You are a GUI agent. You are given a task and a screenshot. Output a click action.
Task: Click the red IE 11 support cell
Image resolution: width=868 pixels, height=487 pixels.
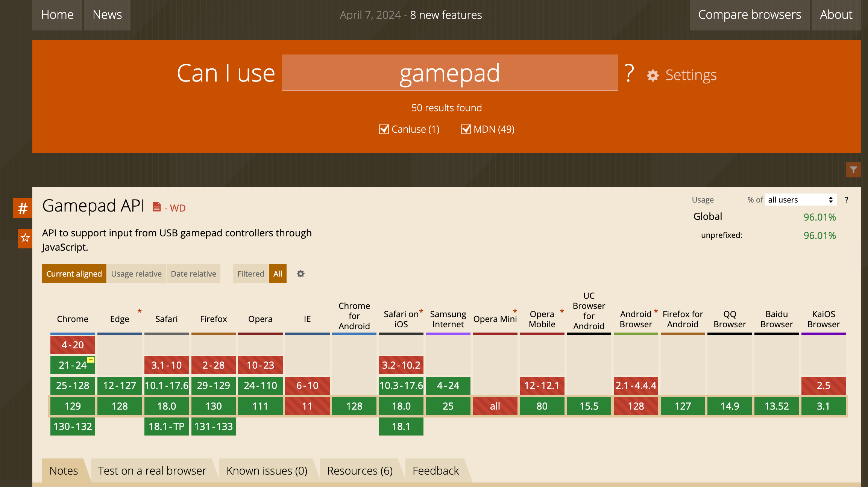click(307, 406)
